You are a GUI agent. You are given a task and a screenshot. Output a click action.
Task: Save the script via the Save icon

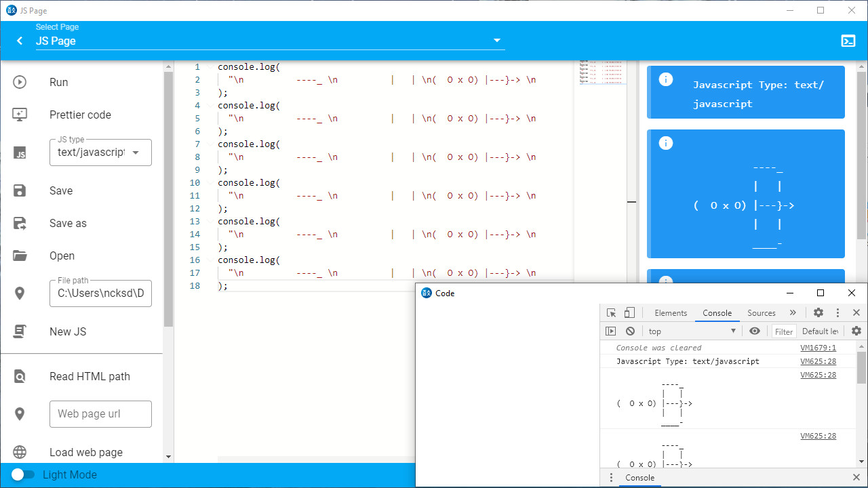click(20, 190)
